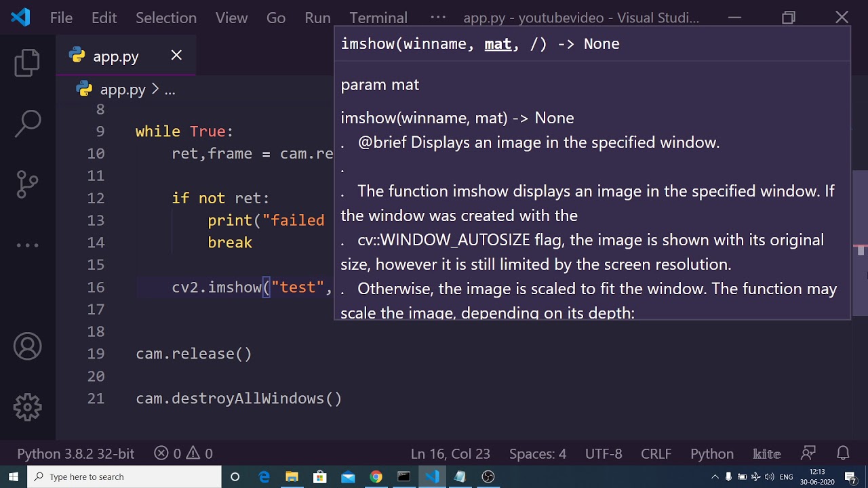Screen dimensions: 868x488
Task: Click the feedback icon in status bar
Action: pyautogui.click(x=808, y=453)
